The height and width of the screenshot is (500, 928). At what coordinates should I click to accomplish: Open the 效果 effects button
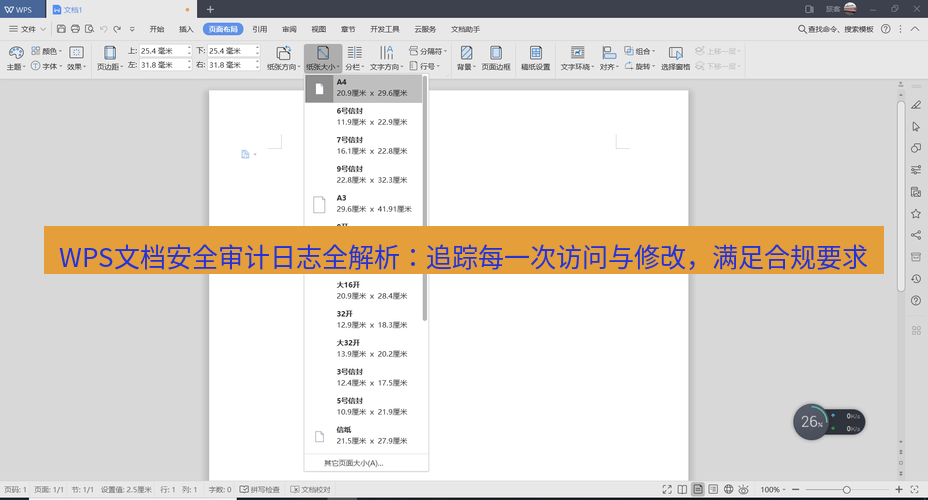pyautogui.click(x=76, y=58)
